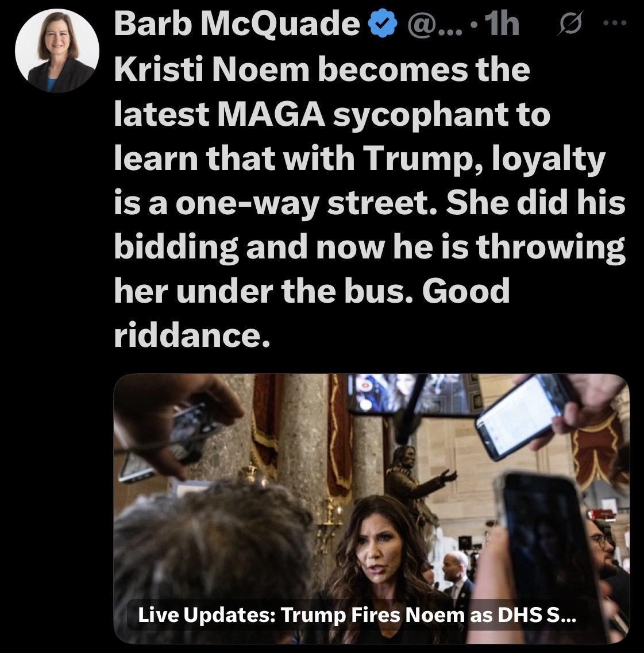Click the first line 'Kristi Noem becomes the'
The width and height of the screenshot is (644, 653).
click(x=322, y=69)
